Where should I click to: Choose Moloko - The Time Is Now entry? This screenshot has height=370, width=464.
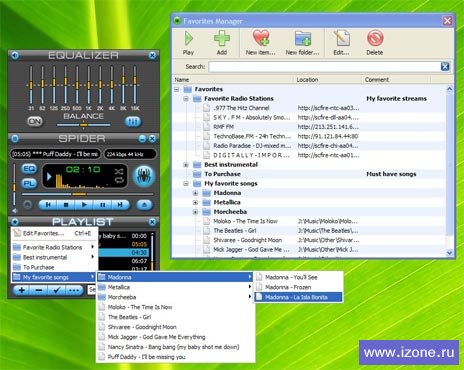[x=175, y=307]
